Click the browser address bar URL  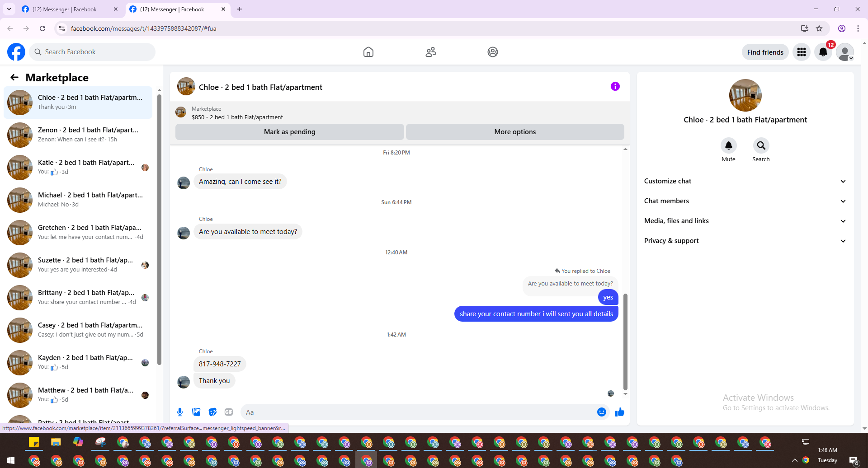pos(144,28)
